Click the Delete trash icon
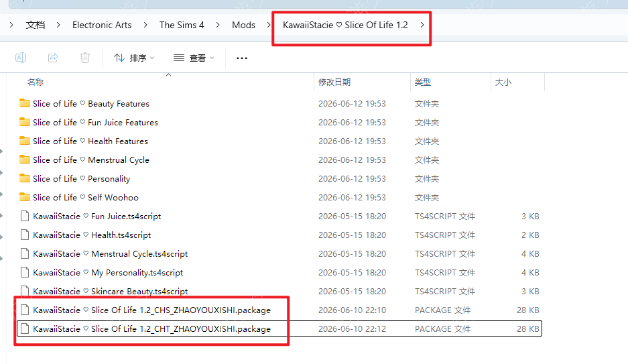Image resolution: width=628 pixels, height=364 pixels. tap(85, 58)
